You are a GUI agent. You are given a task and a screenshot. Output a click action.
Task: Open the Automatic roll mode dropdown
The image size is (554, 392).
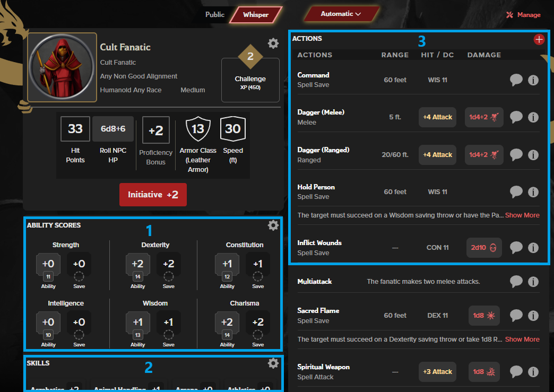(x=341, y=14)
